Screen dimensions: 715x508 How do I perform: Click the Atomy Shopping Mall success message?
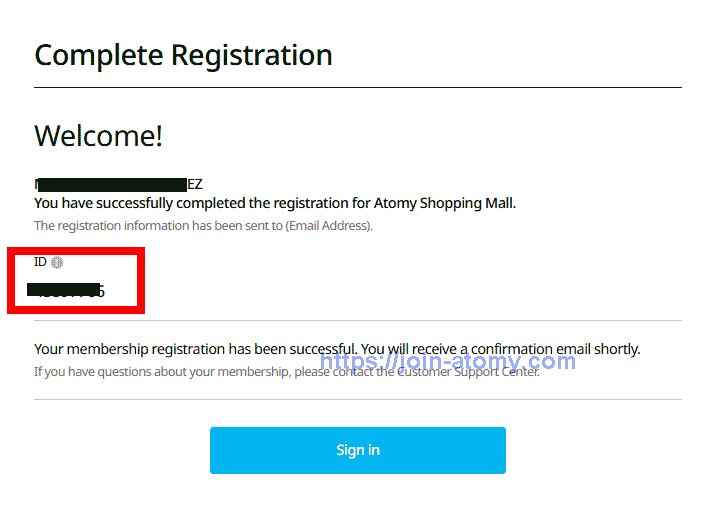[x=275, y=203]
